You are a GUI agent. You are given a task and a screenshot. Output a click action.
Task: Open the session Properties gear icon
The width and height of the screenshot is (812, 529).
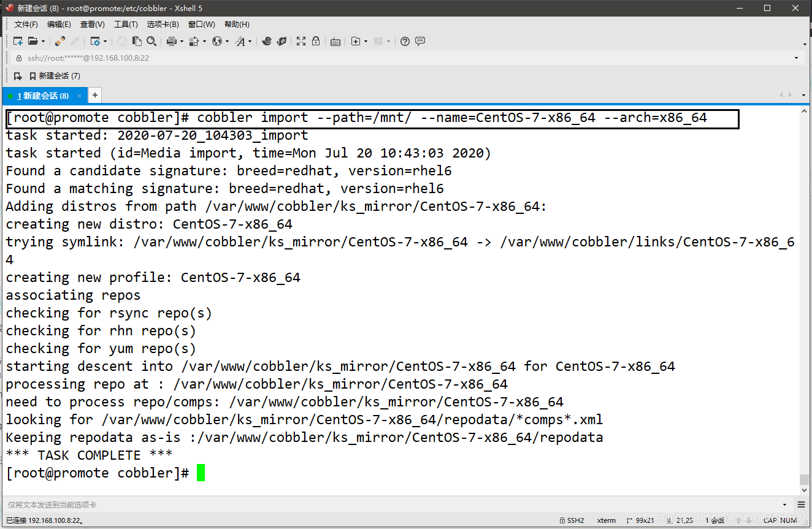95,41
